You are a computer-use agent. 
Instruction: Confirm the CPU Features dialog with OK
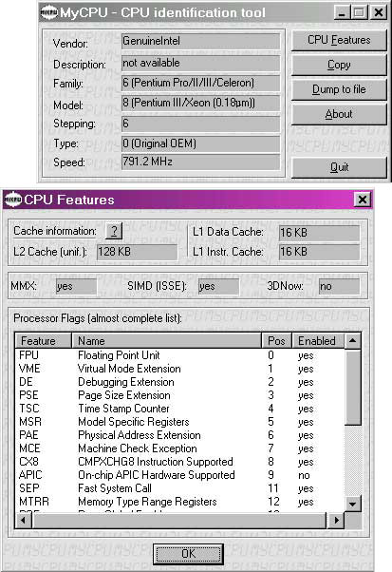[x=188, y=554]
